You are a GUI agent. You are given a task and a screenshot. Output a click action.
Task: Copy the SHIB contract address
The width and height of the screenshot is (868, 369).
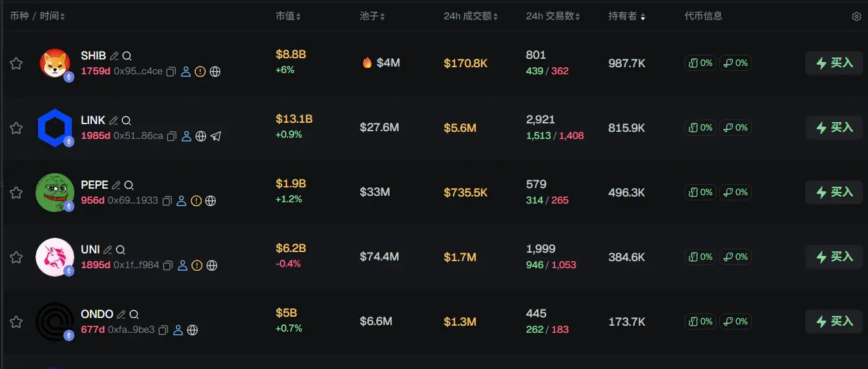(171, 72)
